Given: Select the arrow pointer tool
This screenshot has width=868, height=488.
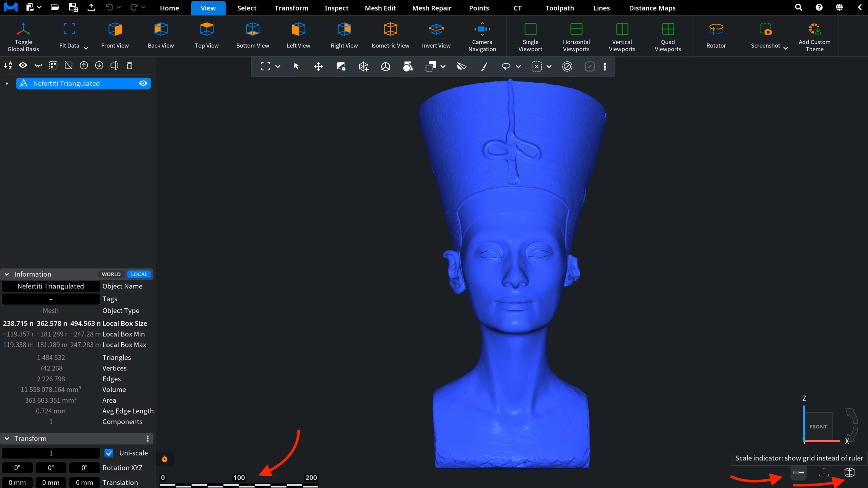Looking at the screenshot, I should [296, 66].
